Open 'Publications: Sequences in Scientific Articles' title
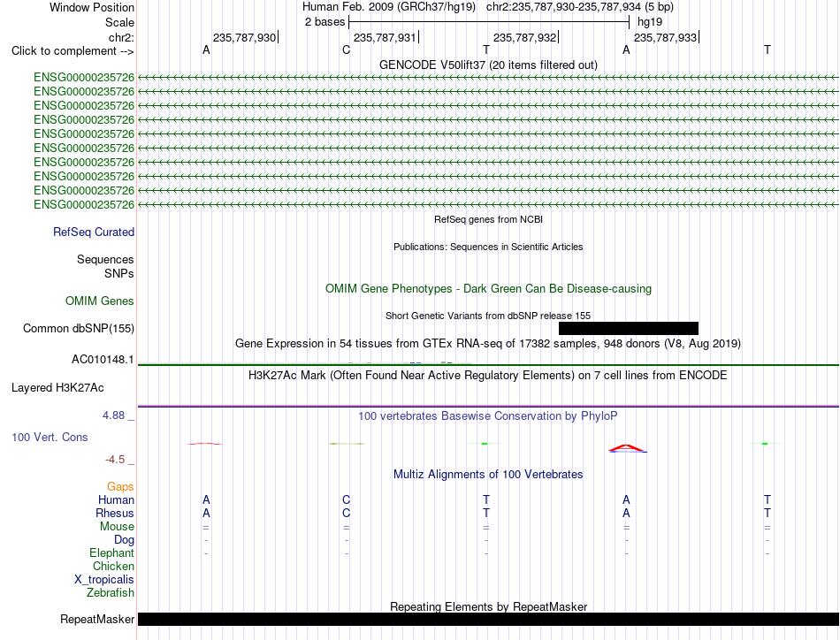Viewport: 840px width, 640px height. pos(488,247)
